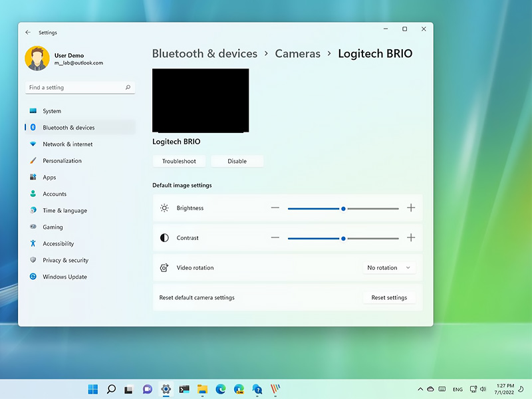532x399 pixels.
Task: Click the Troubleshoot button
Action: [x=179, y=161]
